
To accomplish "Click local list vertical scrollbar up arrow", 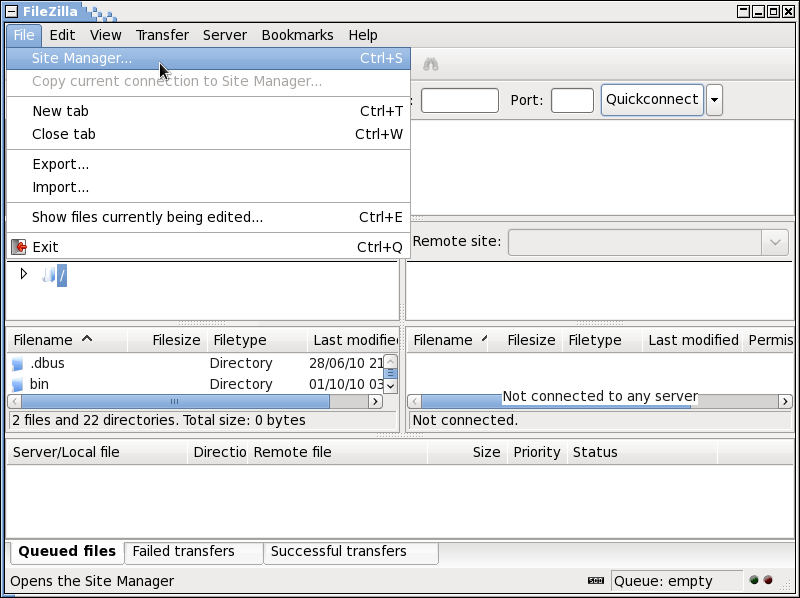I will (390, 361).
